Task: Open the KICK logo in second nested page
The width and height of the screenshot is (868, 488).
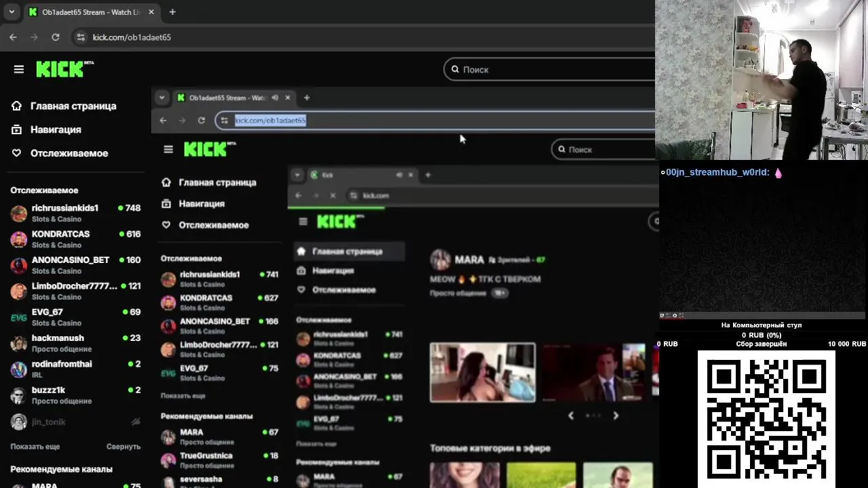Action: coord(210,149)
